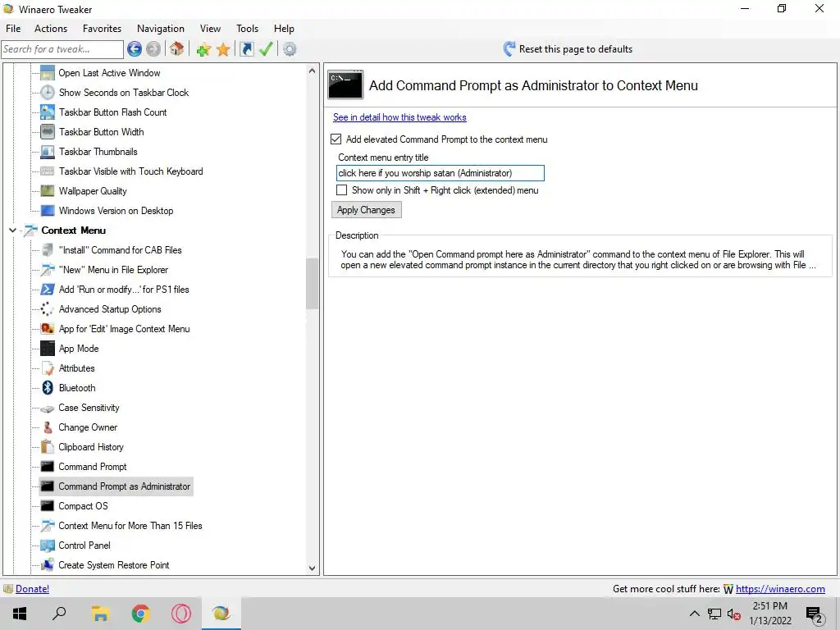Open the Actions menu

[x=51, y=29]
